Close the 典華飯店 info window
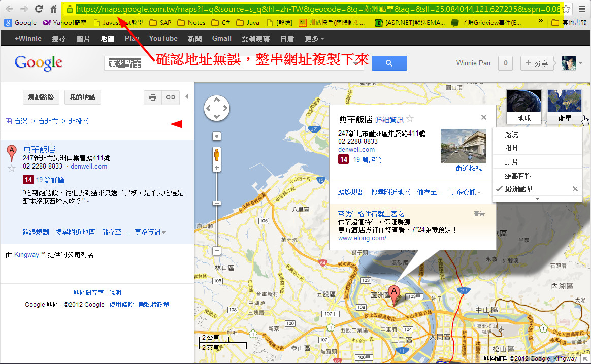Image resolution: width=591 pixels, height=364 pixels. (x=483, y=118)
